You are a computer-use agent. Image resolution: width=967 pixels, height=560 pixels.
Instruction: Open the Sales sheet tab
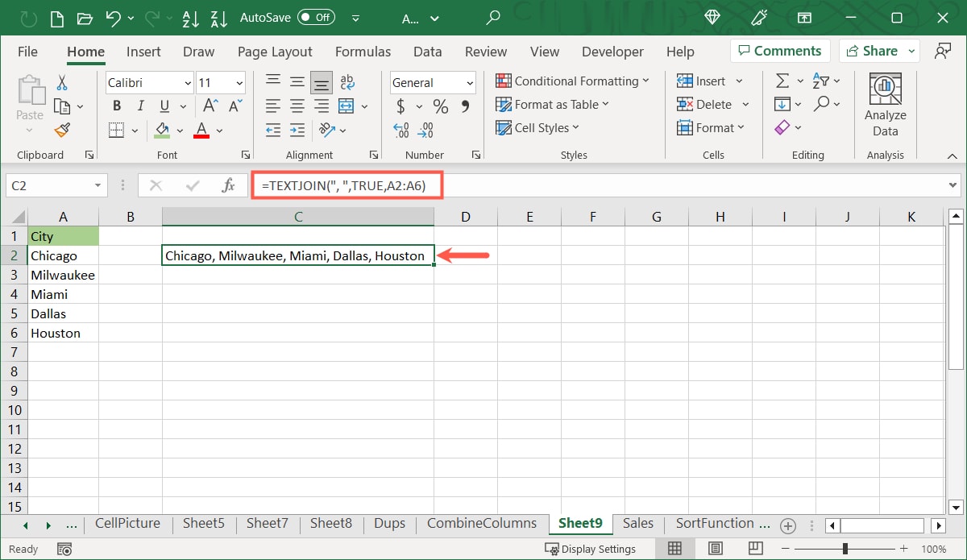[637, 523]
